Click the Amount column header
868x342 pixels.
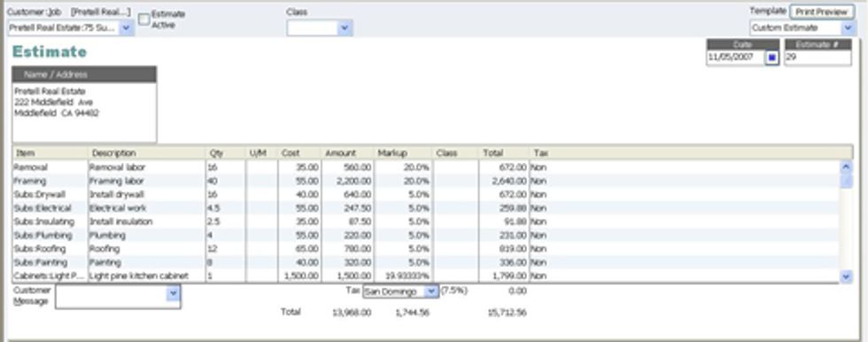[x=347, y=152]
